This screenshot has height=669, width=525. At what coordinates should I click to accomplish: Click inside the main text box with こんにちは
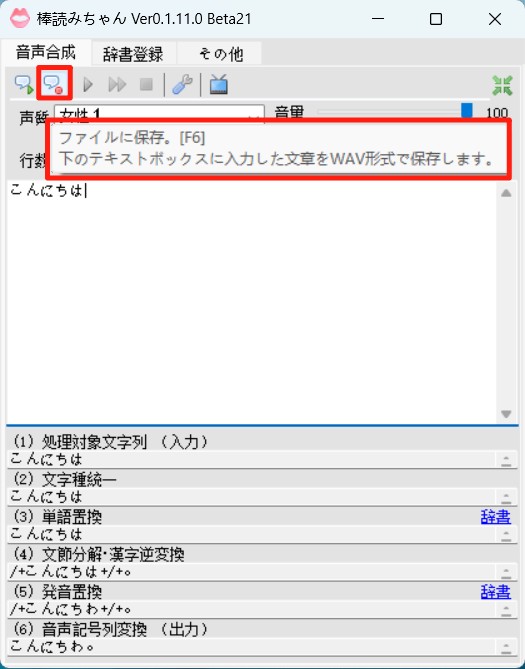tap(252, 302)
